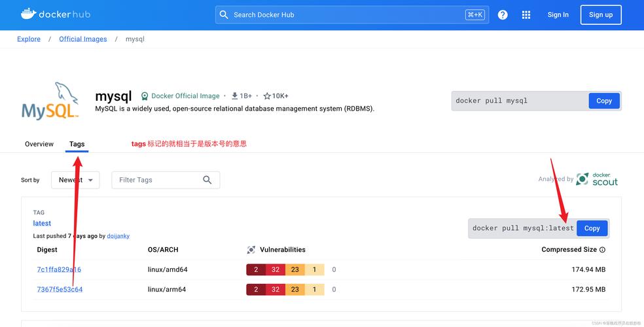The width and height of the screenshot is (644, 327).
Task: Click Sign In
Action: (558, 15)
